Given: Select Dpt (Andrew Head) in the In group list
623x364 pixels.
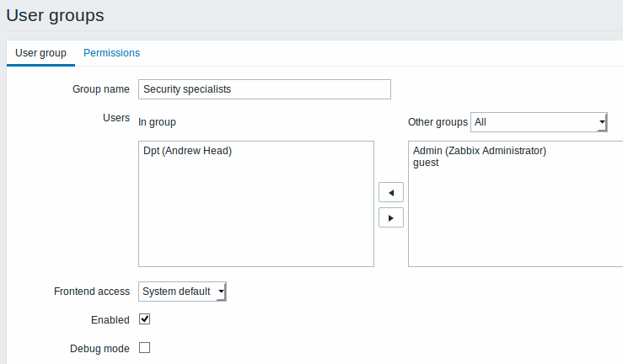Looking at the screenshot, I should 187,151.
